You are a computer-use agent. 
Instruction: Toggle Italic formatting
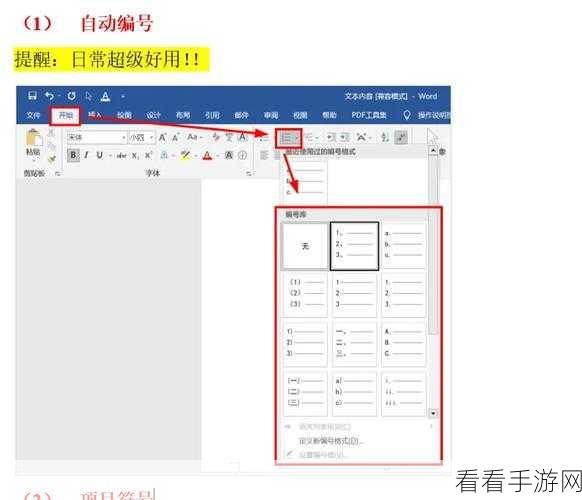[x=86, y=155]
